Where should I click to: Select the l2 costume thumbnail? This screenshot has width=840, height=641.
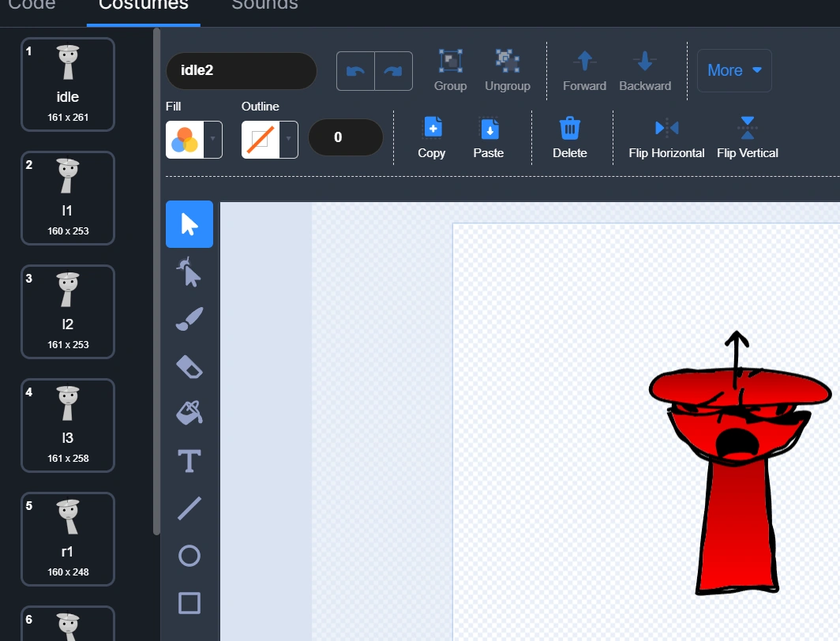click(x=68, y=311)
